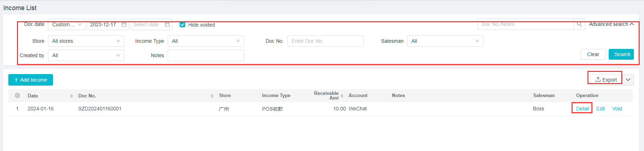Click the magnifier search icon
Viewport: 644px width, 151px height.
click(x=579, y=24)
